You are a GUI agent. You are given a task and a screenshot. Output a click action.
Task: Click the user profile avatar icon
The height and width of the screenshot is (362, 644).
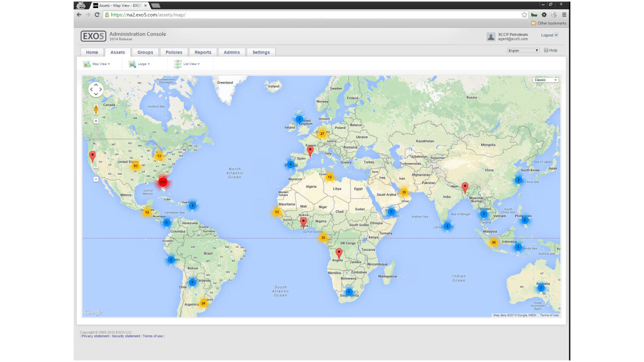click(x=491, y=36)
